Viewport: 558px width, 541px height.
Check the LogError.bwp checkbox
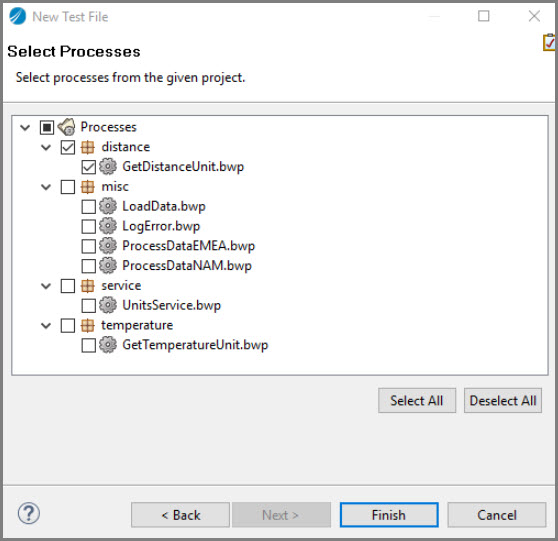pos(89,226)
